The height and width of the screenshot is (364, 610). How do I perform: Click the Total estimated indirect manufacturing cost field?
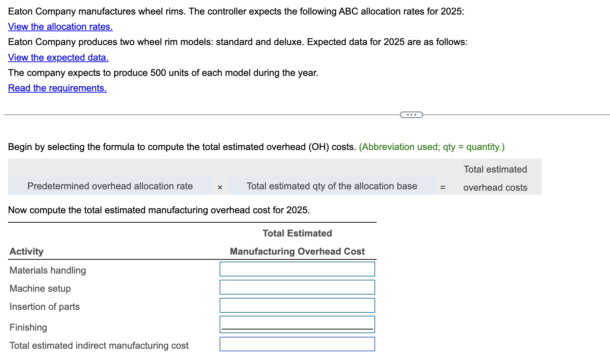297,344
